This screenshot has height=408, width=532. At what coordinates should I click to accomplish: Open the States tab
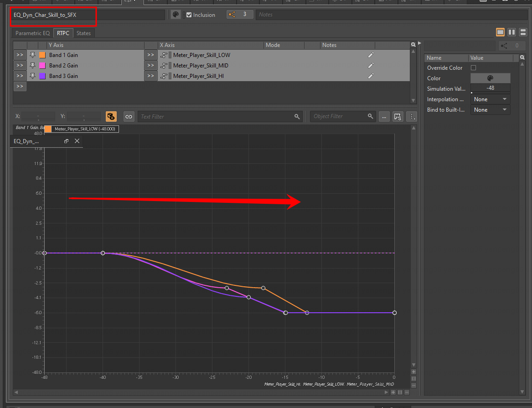click(83, 33)
